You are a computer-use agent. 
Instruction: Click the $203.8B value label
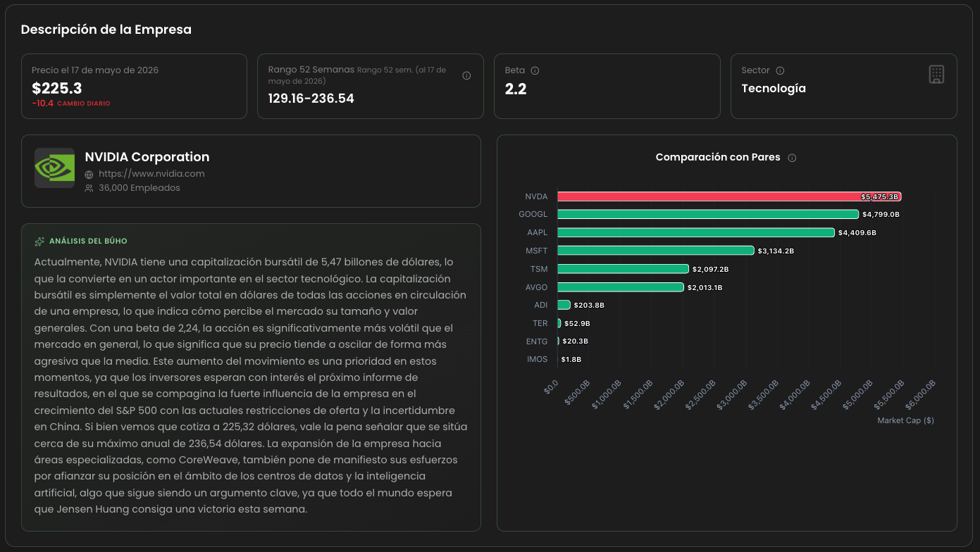click(589, 305)
